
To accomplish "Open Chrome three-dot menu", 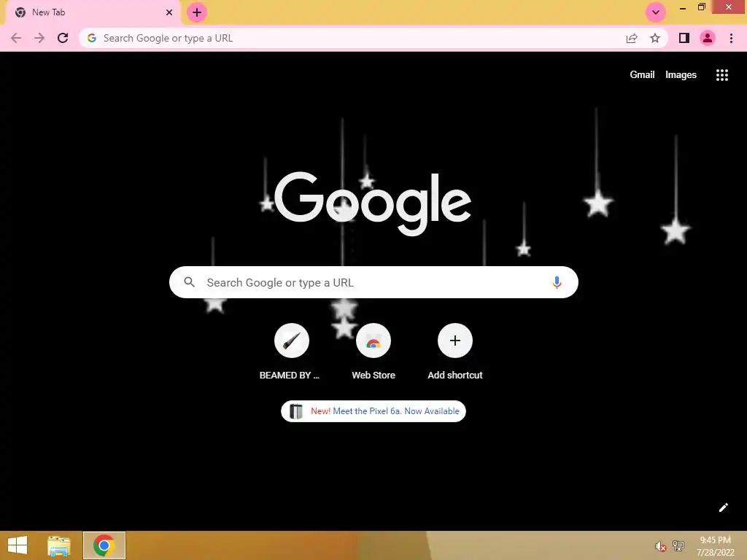I will (x=731, y=38).
